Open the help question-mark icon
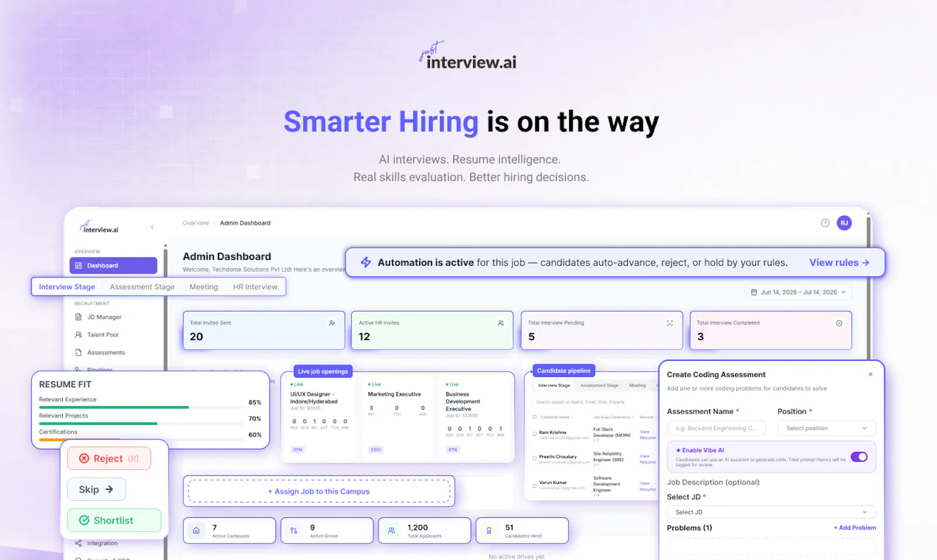 [x=825, y=223]
